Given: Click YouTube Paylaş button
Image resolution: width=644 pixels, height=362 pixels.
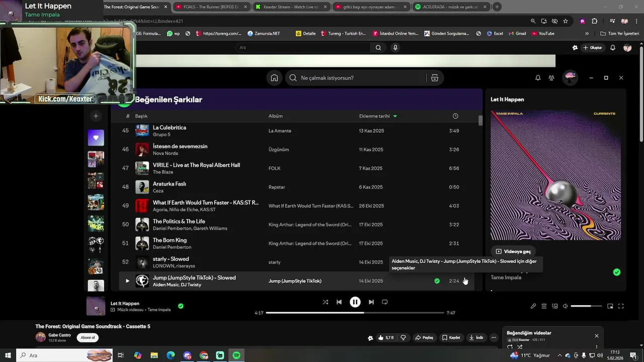Looking at the screenshot, I should (424, 338).
